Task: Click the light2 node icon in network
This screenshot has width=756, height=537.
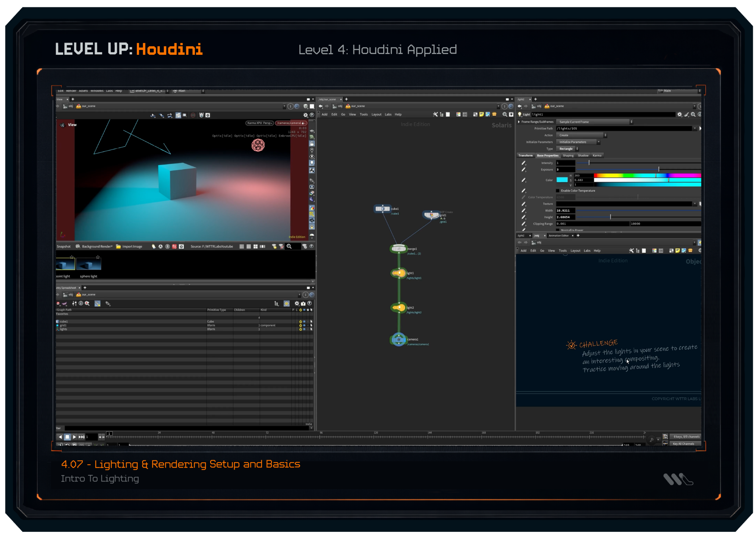Action: [399, 308]
